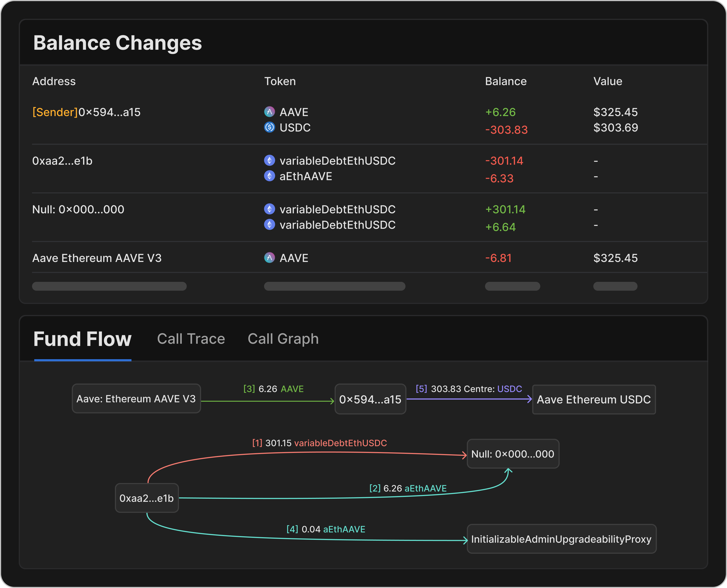The image size is (727, 588).
Task: Click the -6.33 balance value
Action: [x=499, y=179]
